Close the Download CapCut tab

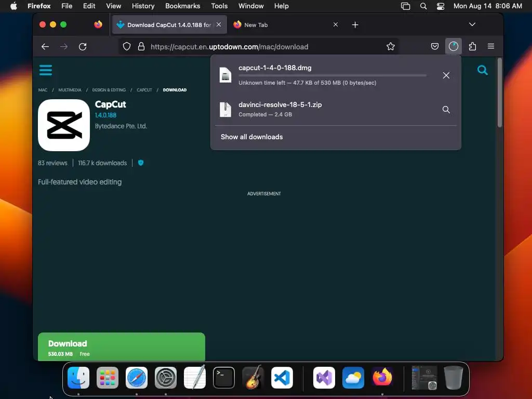219,24
